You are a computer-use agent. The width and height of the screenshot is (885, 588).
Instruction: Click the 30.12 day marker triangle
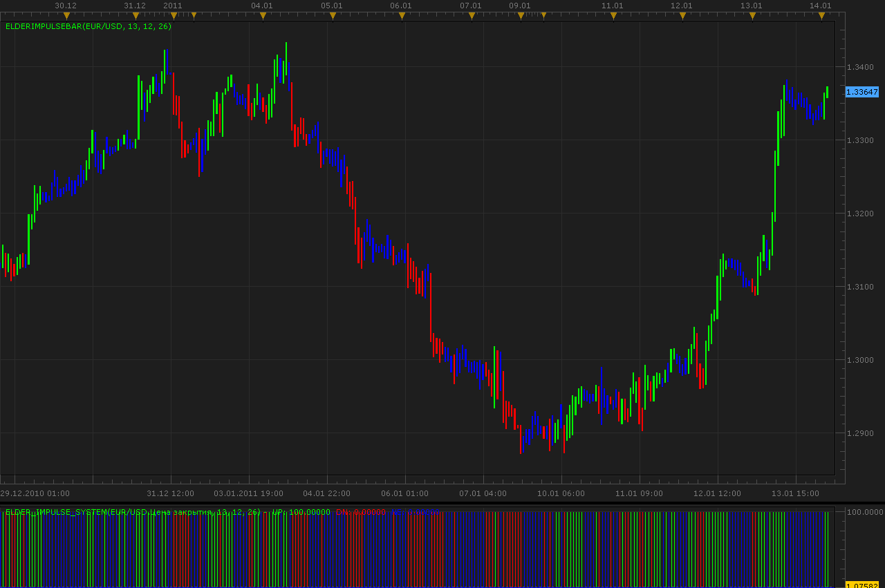66,15
